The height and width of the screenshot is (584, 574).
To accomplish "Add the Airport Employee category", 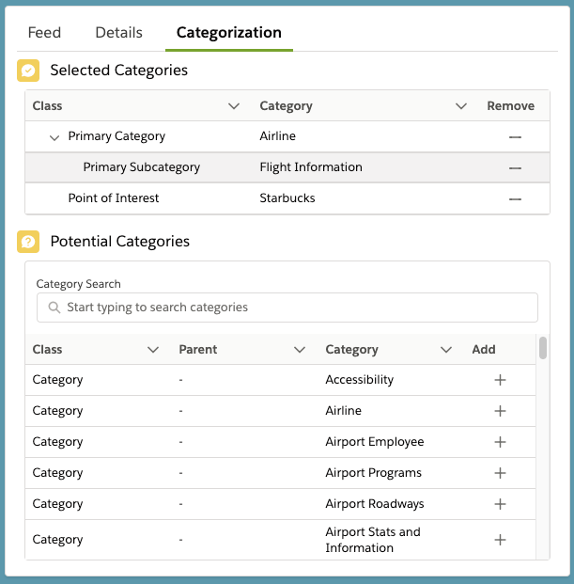I will (500, 442).
